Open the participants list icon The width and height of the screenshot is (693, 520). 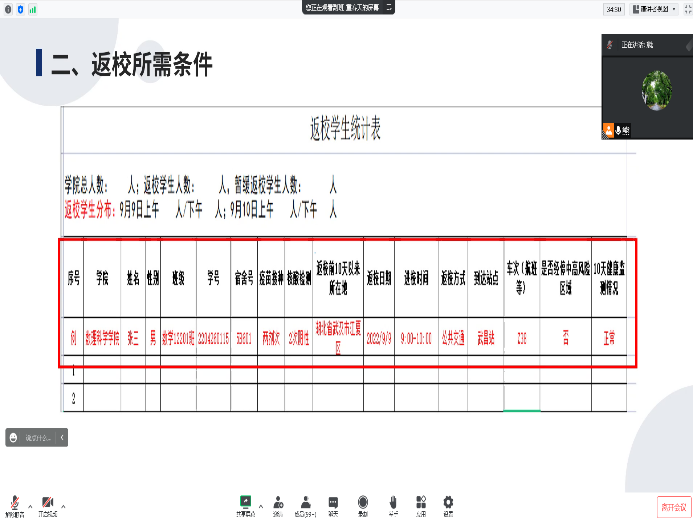pos(304,501)
